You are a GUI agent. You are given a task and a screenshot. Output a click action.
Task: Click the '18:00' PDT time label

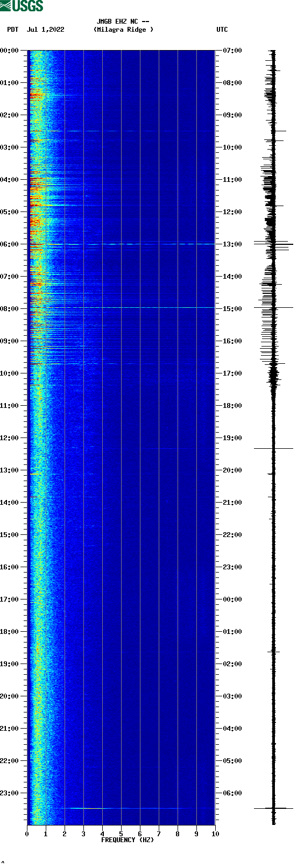point(9,632)
